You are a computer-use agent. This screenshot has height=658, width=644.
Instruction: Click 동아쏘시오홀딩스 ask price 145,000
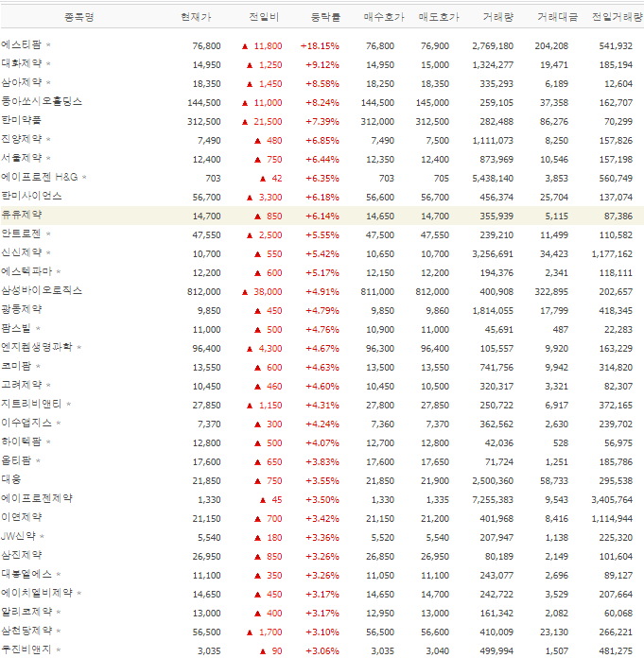pyautogui.click(x=432, y=103)
